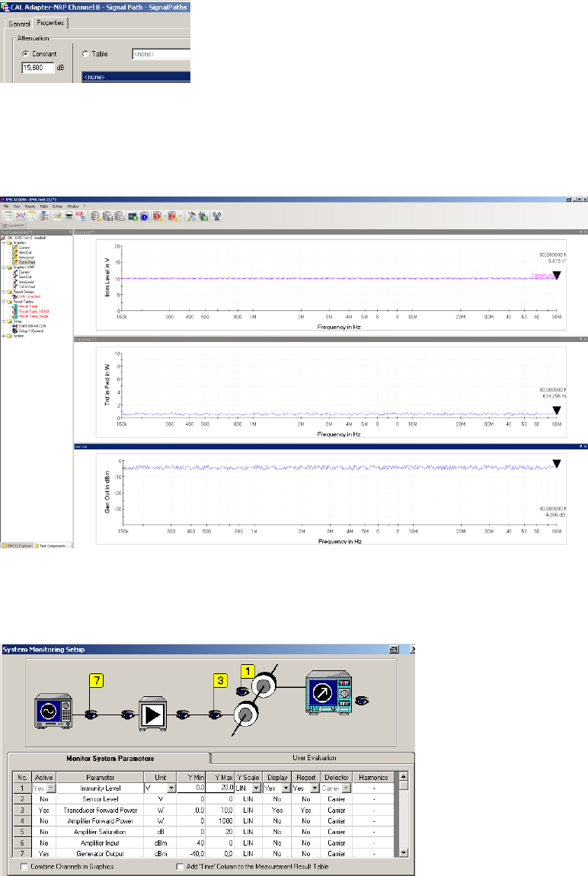588x876 pixels.
Task: Toggle the eye monitor under label 3
Action: [x=215, y=714]
